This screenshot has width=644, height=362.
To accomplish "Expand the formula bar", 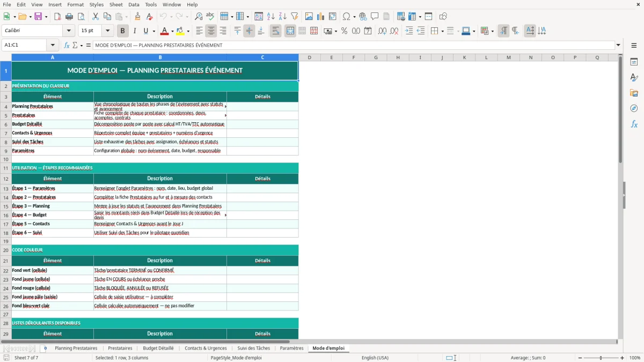I will point(618,45).
